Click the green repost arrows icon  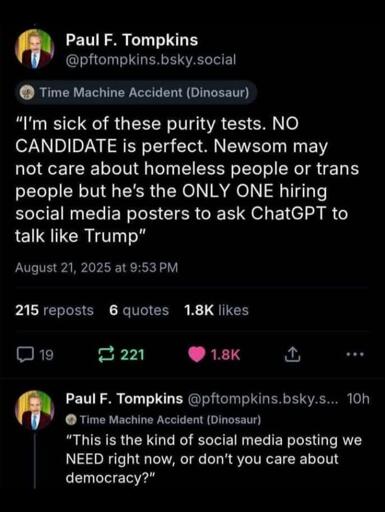click(x=106, y=354)
